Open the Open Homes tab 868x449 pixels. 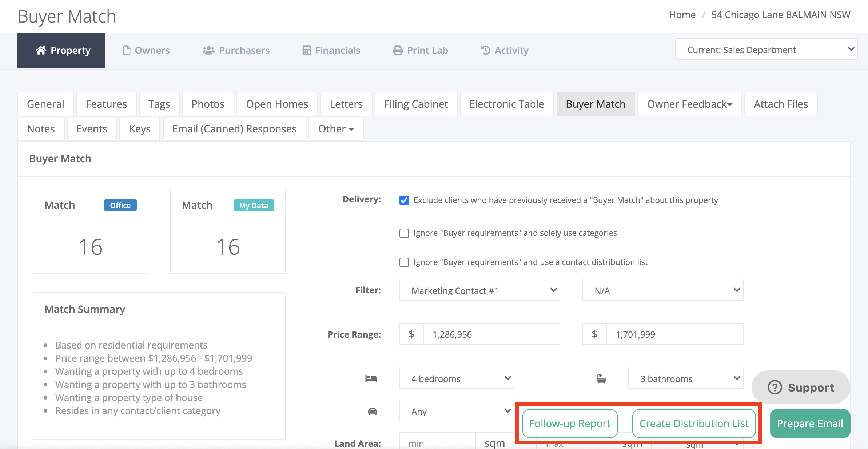(277, 104)
